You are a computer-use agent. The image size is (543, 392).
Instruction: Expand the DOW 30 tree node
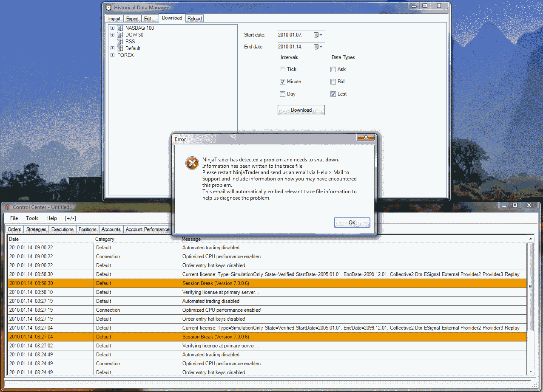112,35
